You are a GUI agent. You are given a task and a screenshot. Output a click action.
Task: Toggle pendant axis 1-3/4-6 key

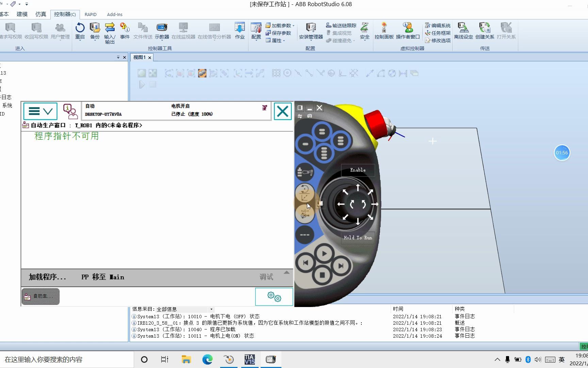pos(305,214)
